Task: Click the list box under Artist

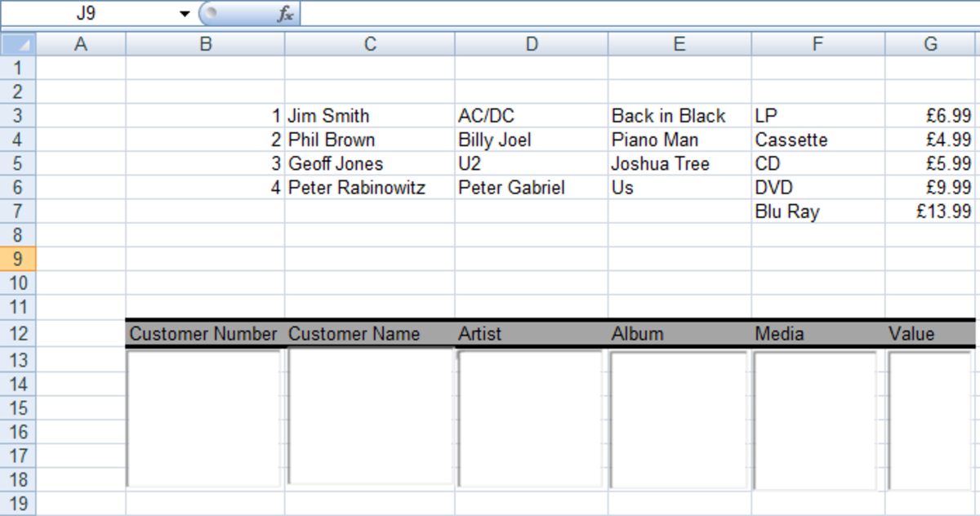Action: click(x=531, y=420)
